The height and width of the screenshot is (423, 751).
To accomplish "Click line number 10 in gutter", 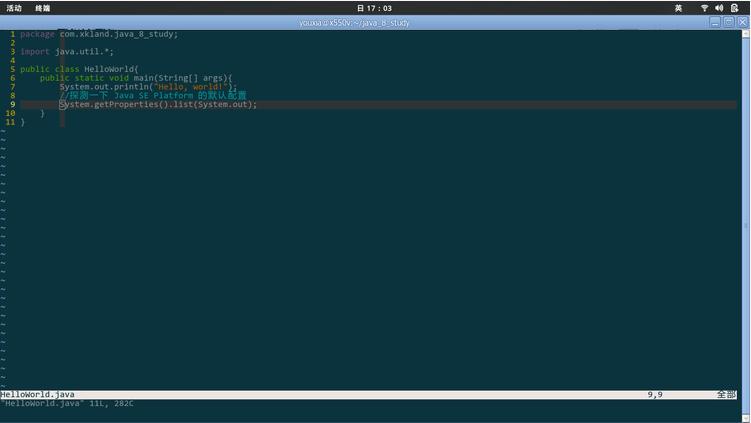I will tap(10, 113).
